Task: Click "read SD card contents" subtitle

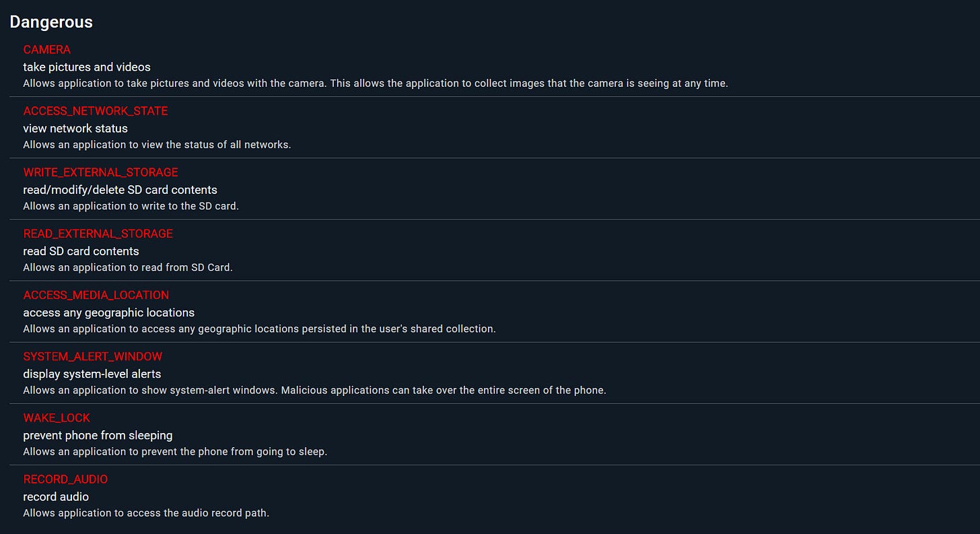Action: click(81, 251)
